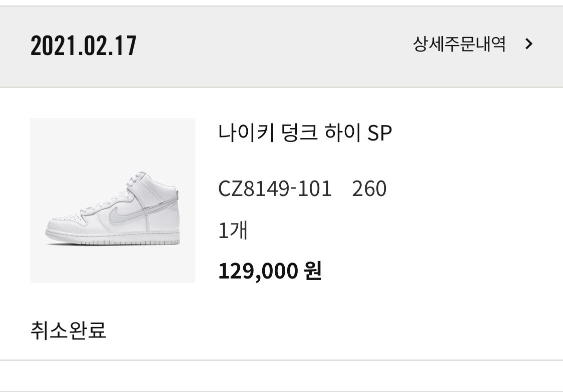Click the empty strip below 취소완료
The height and width of the screenshot is (392, 563).
(280, 375)
